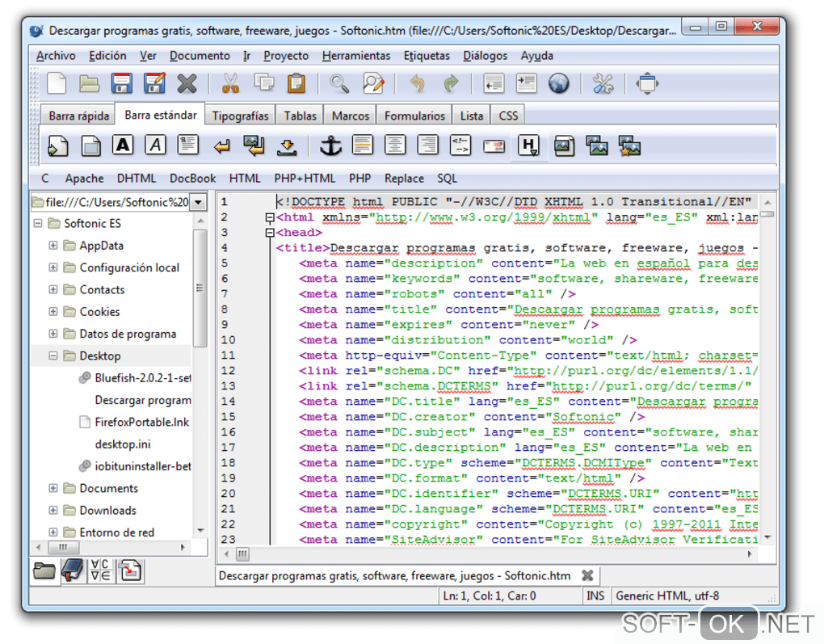The image size is (824, 644).
Task: Click the side panel horizontal scrollbar thumb
Action: click(64, 548)
